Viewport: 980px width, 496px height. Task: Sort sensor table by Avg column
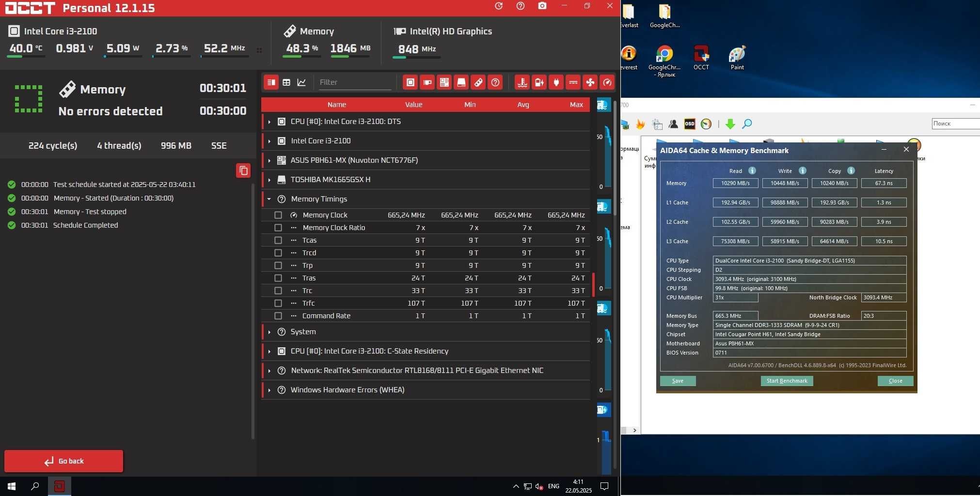523,105
